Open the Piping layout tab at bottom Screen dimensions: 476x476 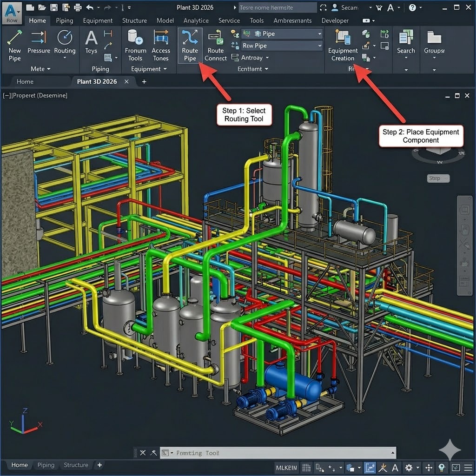click(46, 465)
